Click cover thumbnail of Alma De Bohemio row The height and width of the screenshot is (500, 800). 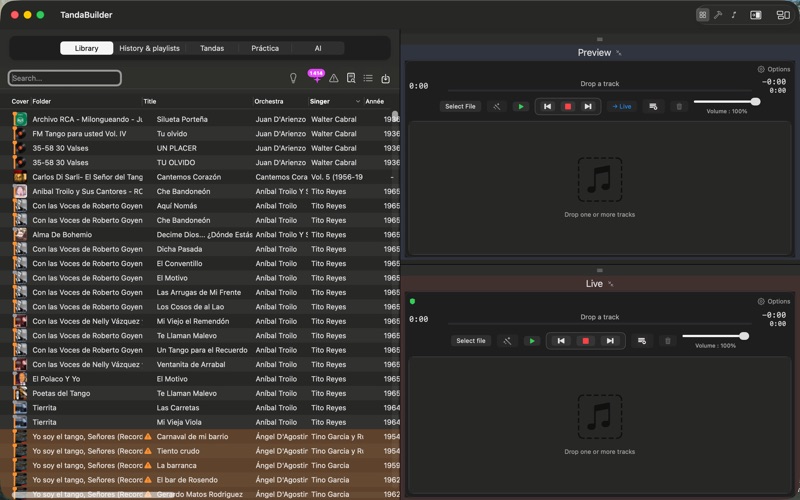[20, 235]
